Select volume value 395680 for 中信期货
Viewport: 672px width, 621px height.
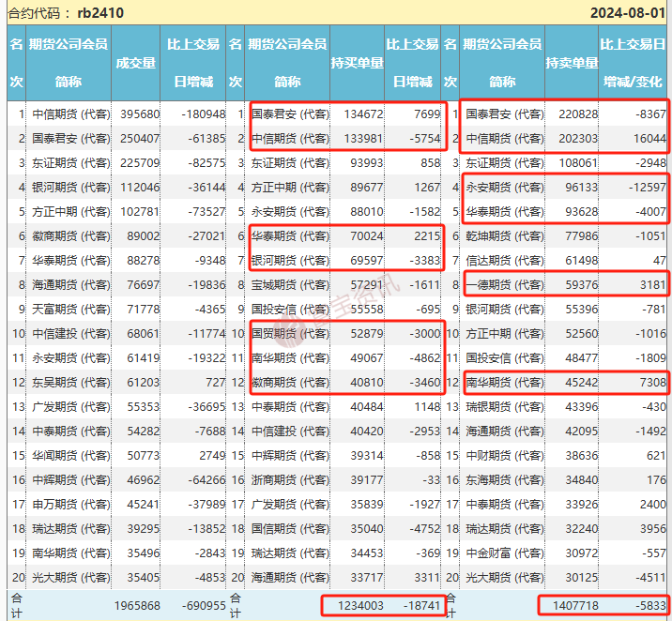click(x=140, y=114)
